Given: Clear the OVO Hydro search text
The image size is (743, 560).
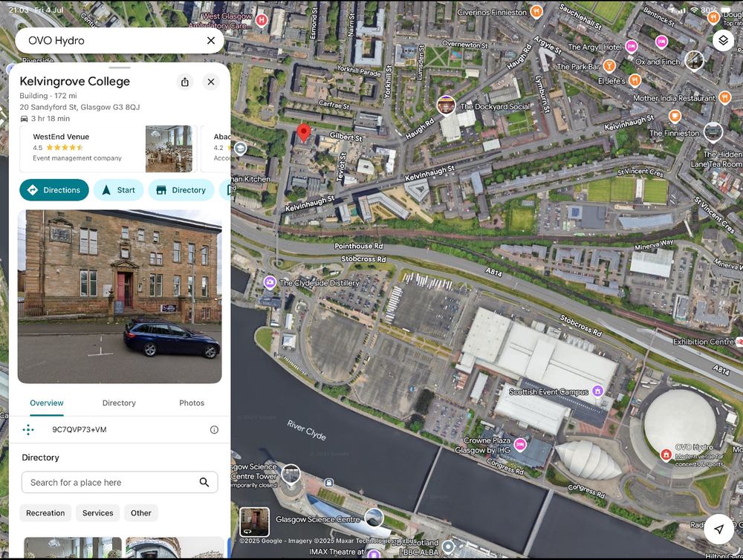Looking at the screenshot, I should coord(211,41).
